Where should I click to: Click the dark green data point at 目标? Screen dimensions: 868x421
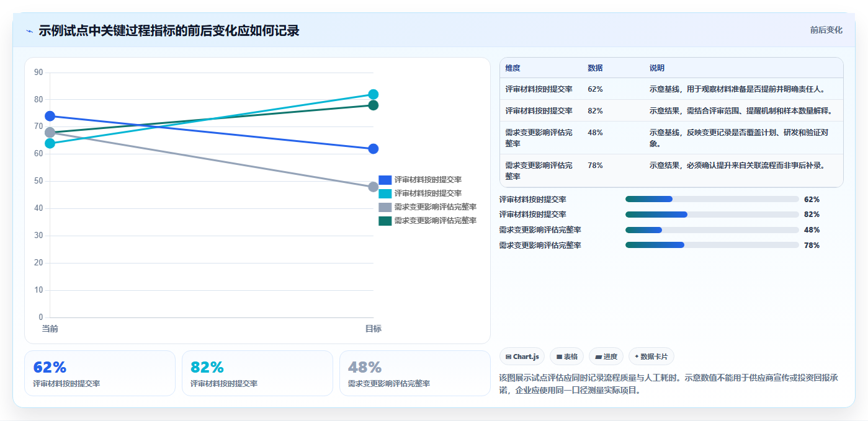click(373, 105)
